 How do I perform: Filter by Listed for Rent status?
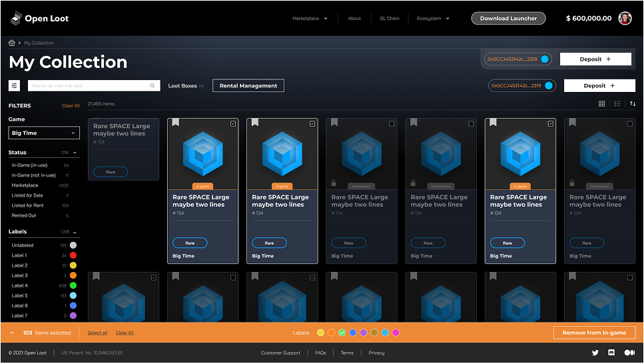pos(40,205)
